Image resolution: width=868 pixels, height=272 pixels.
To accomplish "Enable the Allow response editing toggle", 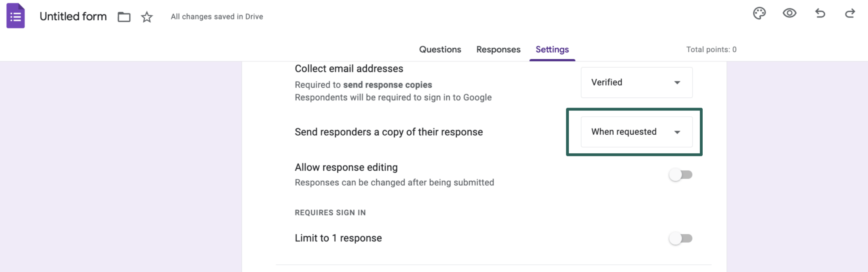I will pos(681,174).
